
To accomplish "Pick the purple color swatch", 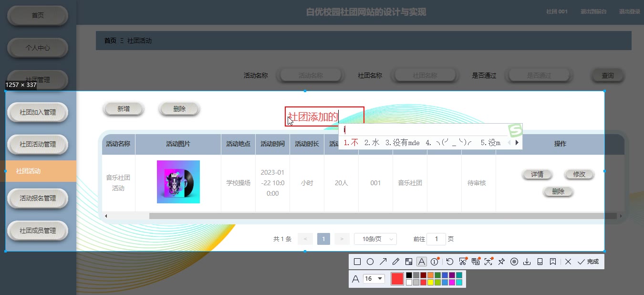I will pyautogui.click(x=452, y=275).
